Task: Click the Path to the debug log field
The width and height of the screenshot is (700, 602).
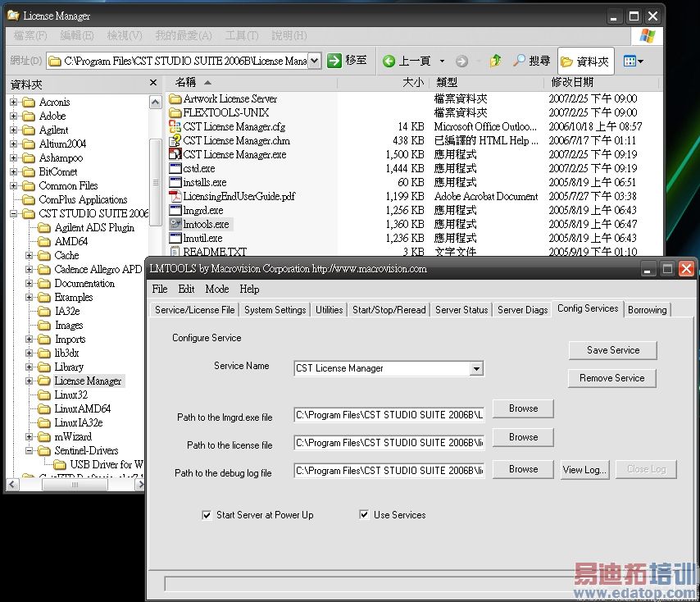Action: point(389,471)
